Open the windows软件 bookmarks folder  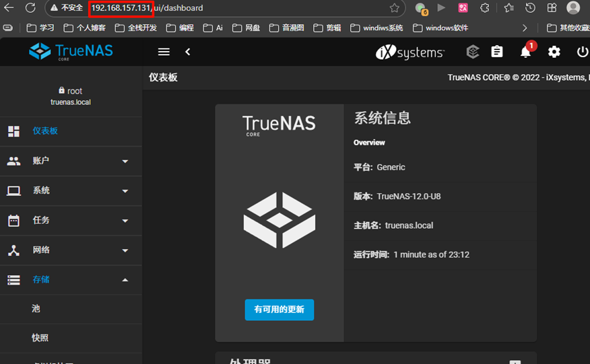pos(440,28)
